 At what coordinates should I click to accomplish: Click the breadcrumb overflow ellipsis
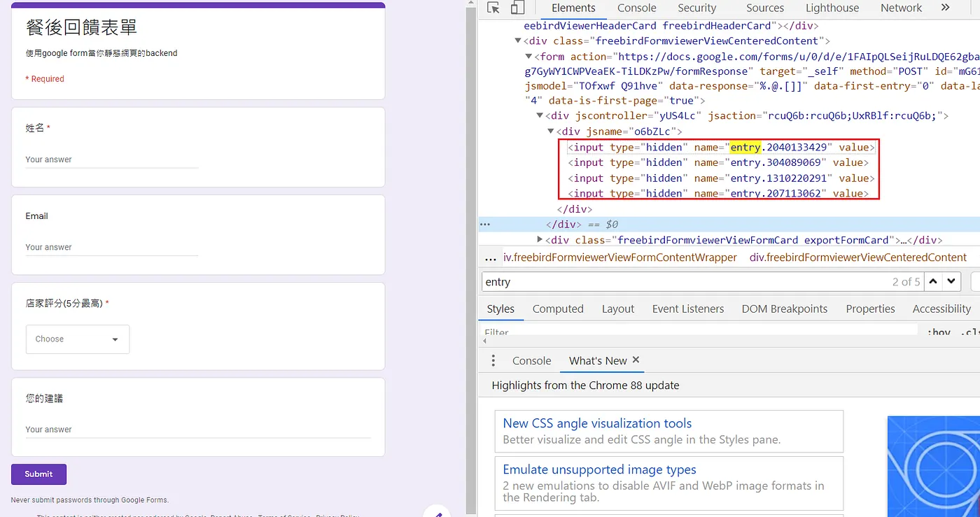point(491,257)
